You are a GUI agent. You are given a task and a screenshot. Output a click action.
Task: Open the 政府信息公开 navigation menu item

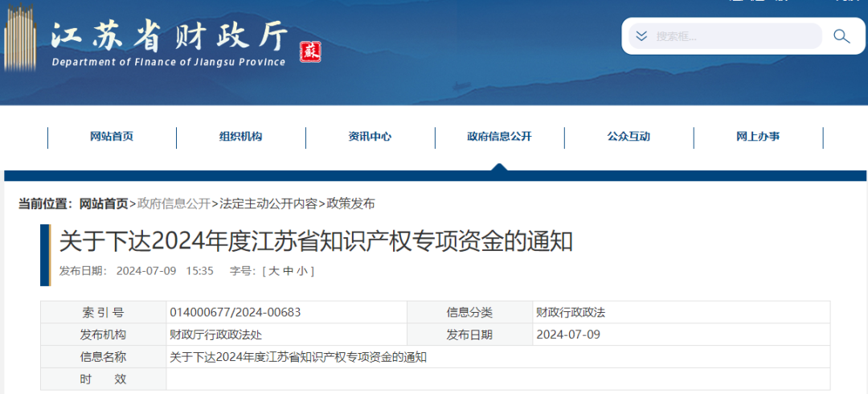[x=499, y=137]
